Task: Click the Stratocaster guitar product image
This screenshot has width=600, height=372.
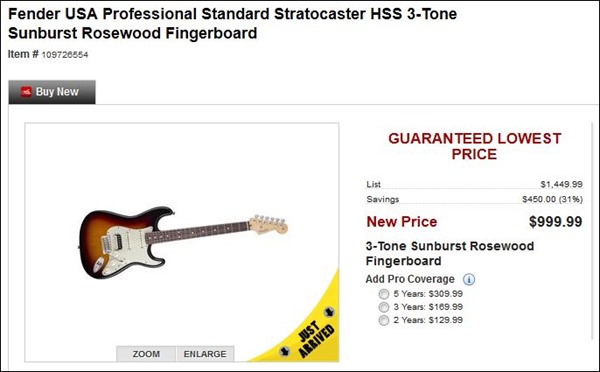Action: click(x=183, y=242)
